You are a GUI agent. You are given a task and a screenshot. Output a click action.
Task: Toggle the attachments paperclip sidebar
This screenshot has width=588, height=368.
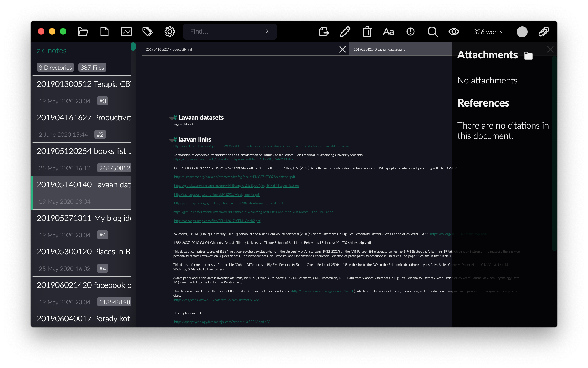click(544, 32)
